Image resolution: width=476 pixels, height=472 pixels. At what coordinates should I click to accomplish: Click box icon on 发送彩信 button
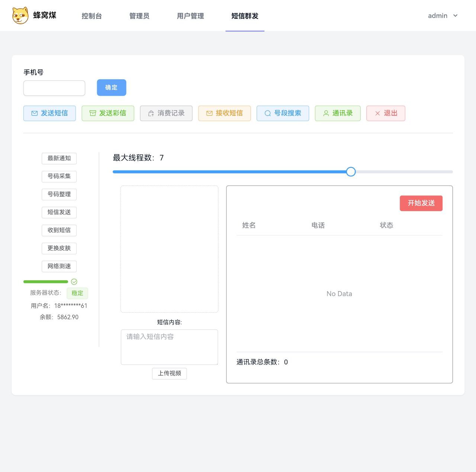coord(93,114)
